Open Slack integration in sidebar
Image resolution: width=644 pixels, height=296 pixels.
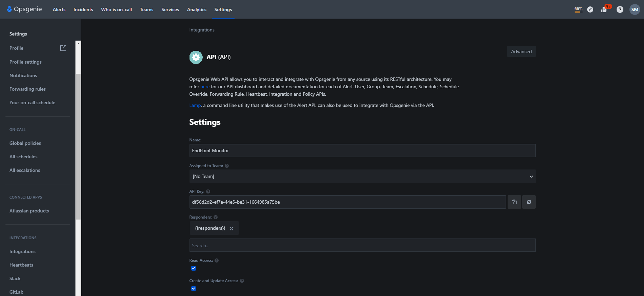coord(15,278)
